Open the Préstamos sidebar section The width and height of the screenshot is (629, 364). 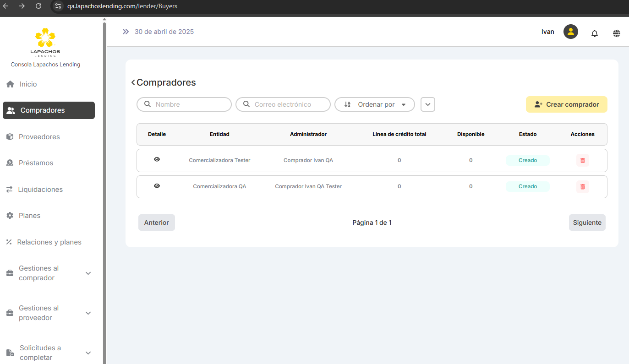[x=36, y=163]
